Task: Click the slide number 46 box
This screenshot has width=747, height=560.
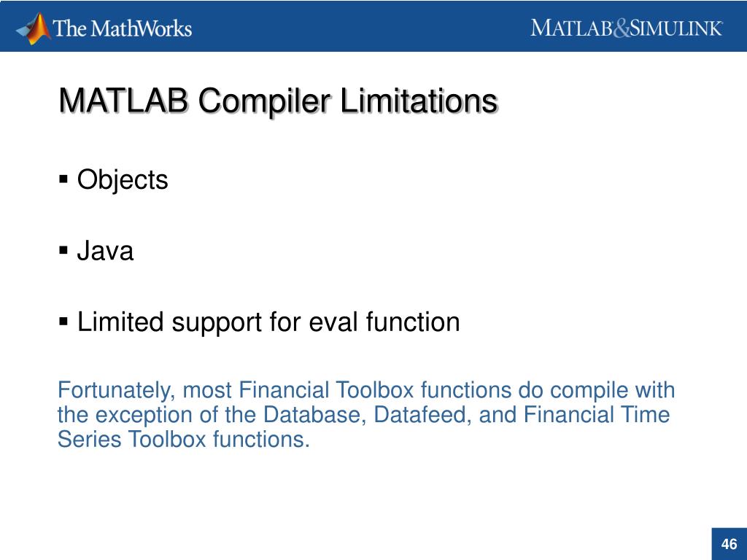Action: [729, 544]
